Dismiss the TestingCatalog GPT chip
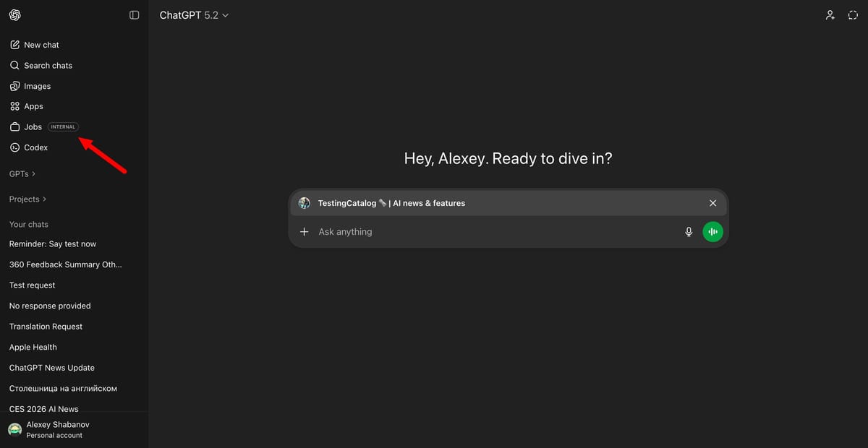This screenshot has height=448, width=868. click(x=712, y=203)
